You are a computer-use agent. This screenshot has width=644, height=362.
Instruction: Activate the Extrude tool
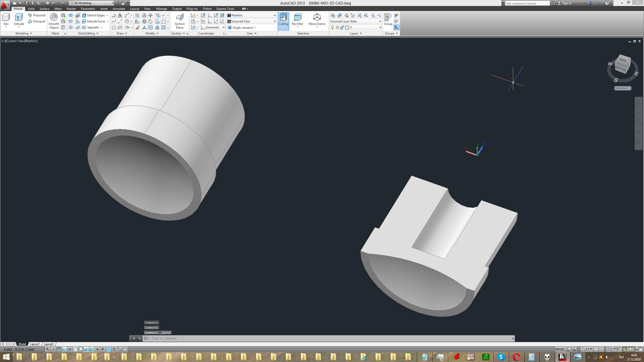point(19,20)
